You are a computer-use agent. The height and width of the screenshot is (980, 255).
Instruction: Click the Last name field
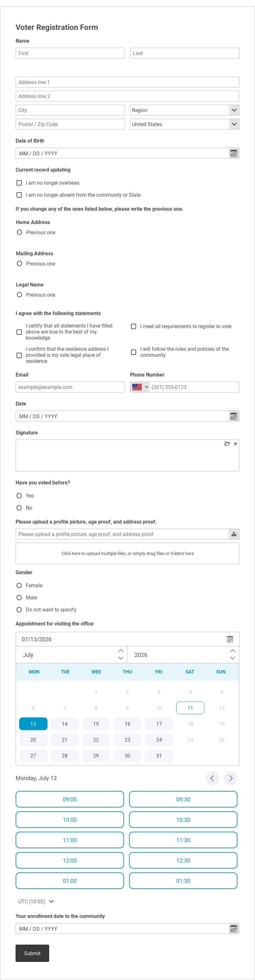click(x=185, y=53)
